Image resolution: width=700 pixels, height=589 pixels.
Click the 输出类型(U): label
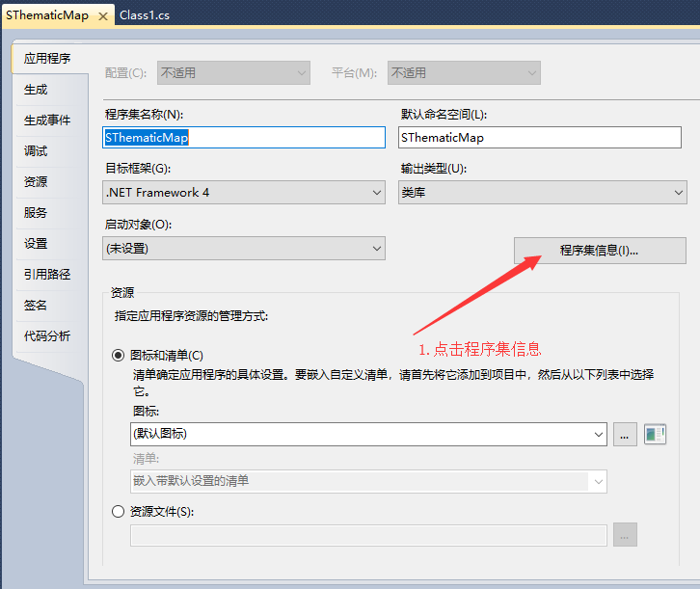click(434, 169)
